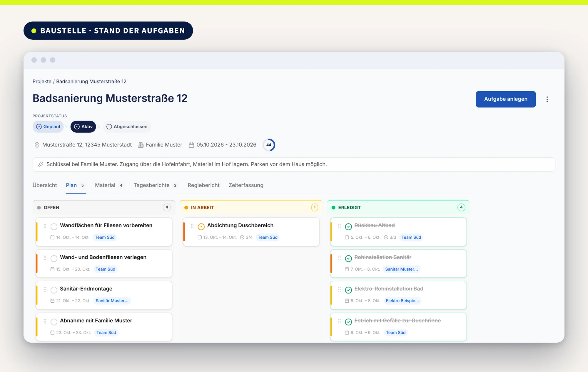Screen dimensions: 588x372
Task: Select the Aktiv project status
Action: click(x=83, y=127)
